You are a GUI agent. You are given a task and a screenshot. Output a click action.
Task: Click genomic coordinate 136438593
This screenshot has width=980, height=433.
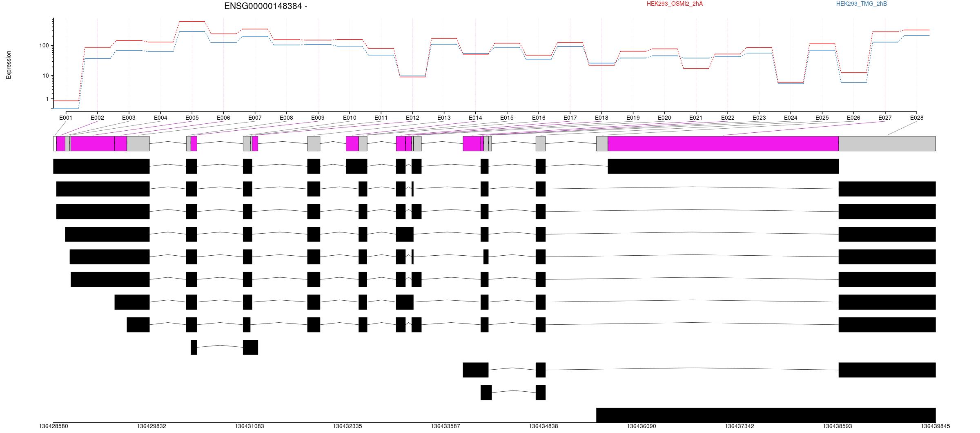pyautogui.click(x=837, y=426)
